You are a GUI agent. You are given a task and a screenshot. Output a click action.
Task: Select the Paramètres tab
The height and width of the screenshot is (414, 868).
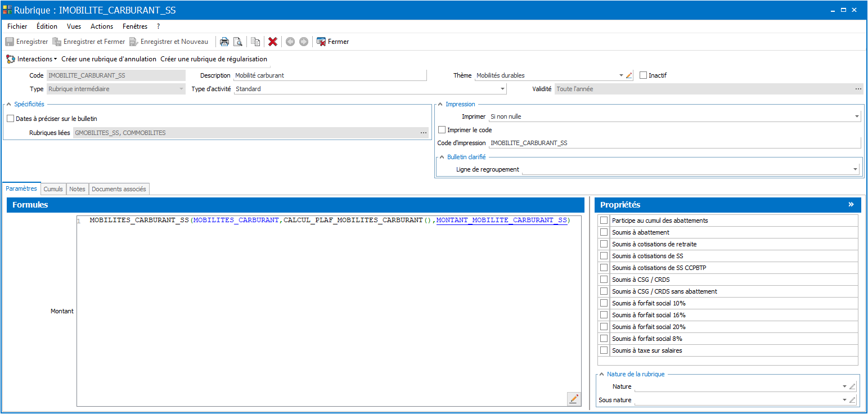tap(21, 189)
